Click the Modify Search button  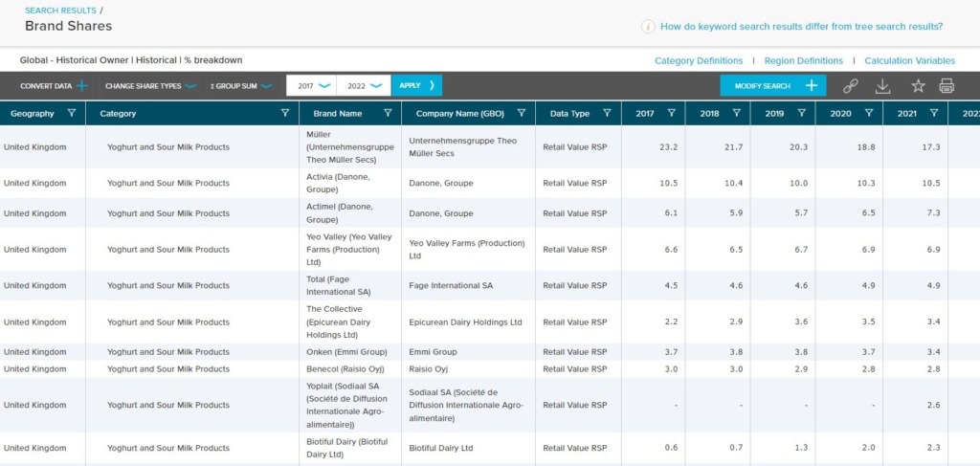point(772,86)
